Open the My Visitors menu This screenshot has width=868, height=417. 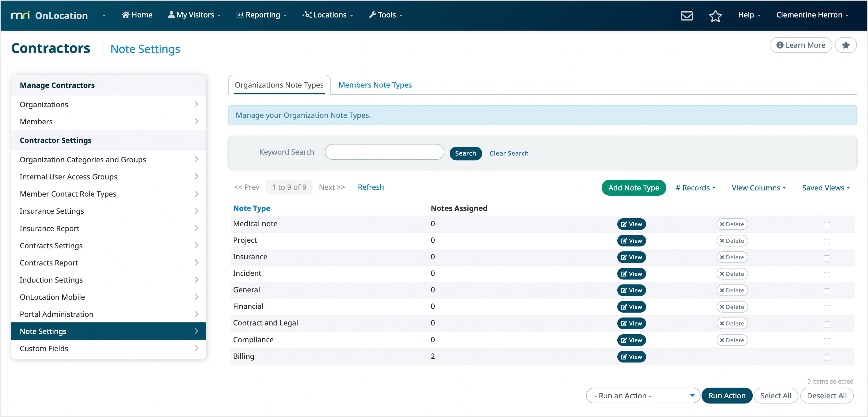pyautogui.click(x=194, y=15)
